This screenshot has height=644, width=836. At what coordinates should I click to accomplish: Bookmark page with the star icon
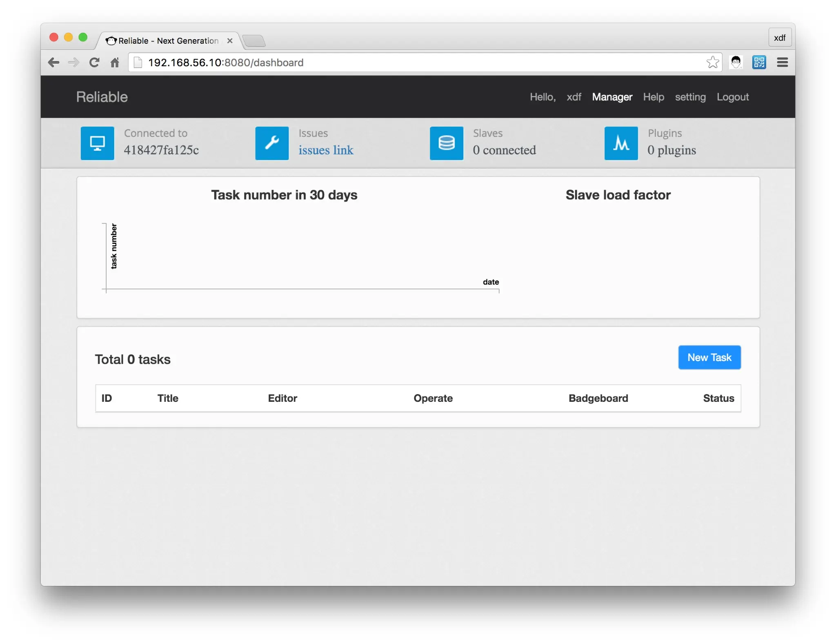click(712, 62)
